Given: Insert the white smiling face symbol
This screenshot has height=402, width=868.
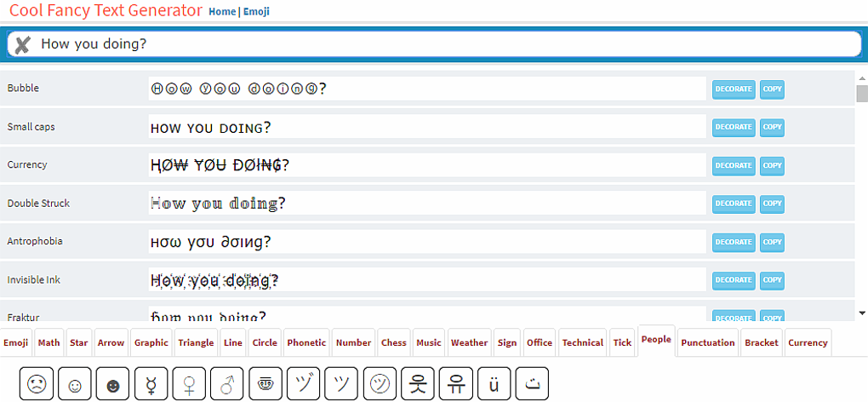Looking at the screenshot, I should coord(74,384).
